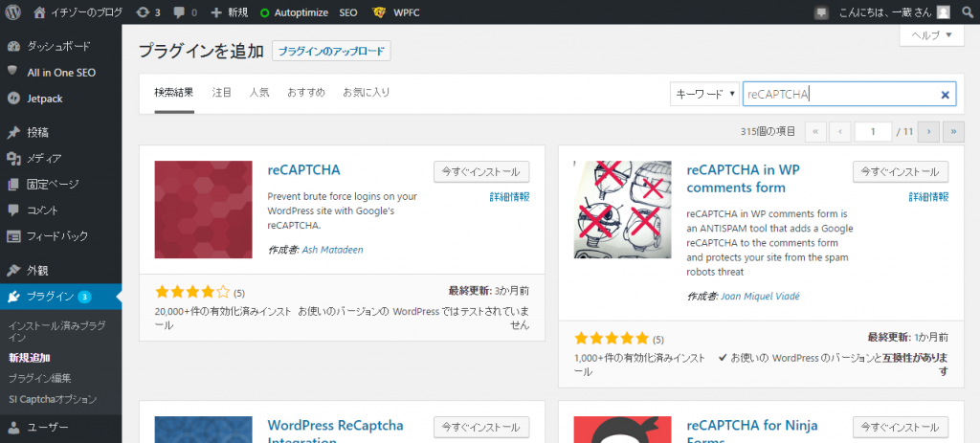Image resolution: width=980 pixels, height=443 pixels.
Task: Click the 外観 brush icon
Action: pos(13,271)
